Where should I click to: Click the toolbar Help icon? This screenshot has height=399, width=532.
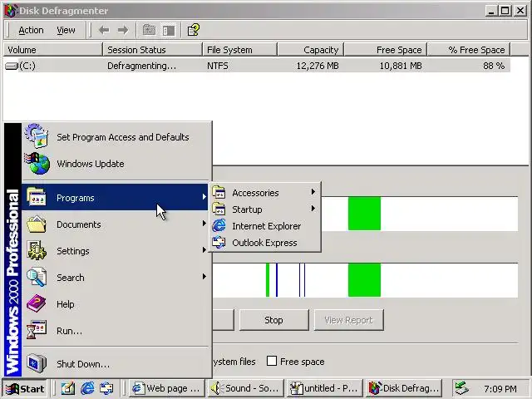194,30
